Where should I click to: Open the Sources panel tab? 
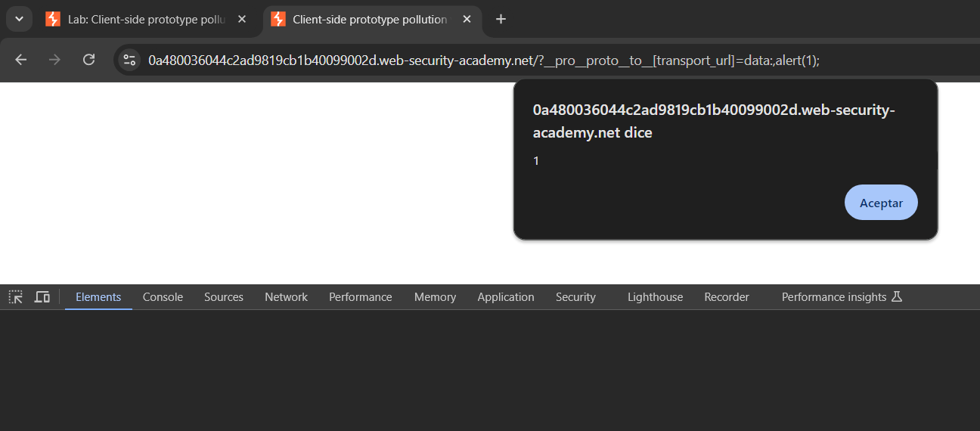[x=223, y=297]
